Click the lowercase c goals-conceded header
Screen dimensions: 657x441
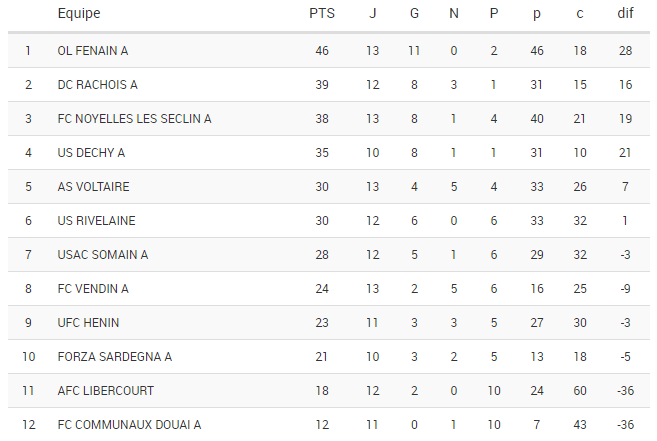[579, 14]
